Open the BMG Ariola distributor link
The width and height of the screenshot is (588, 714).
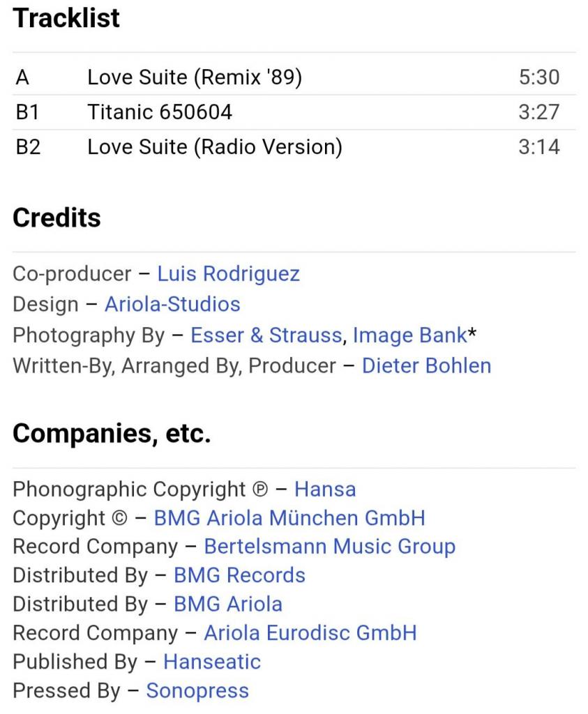tap(227, 605)
